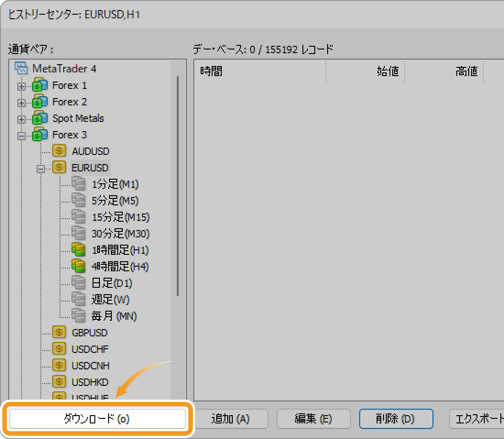
Task: Click the weekly (W) database icon
Action: click(x=78, y=299)
